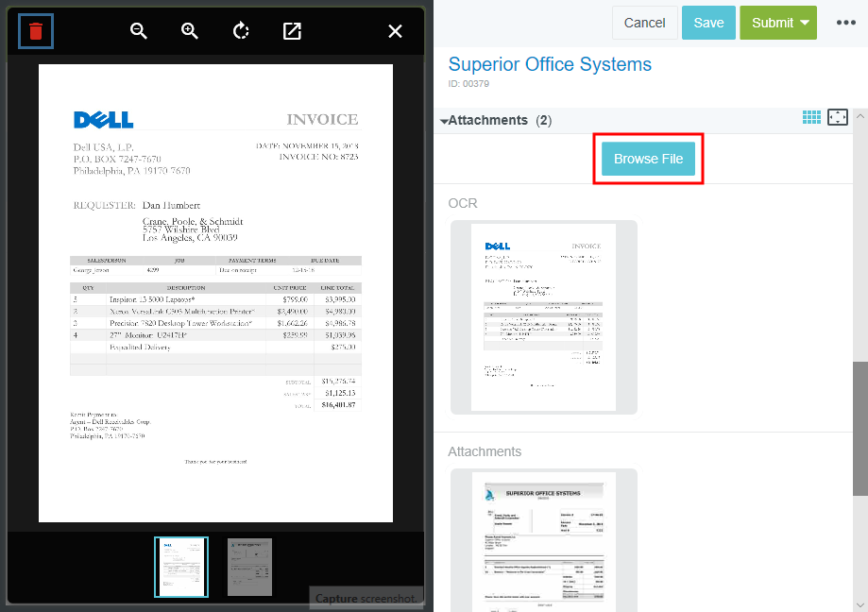This screenshot has height=612, width=868.
Task: Click Browse File to upload attachment
Action: pos(648,159)
